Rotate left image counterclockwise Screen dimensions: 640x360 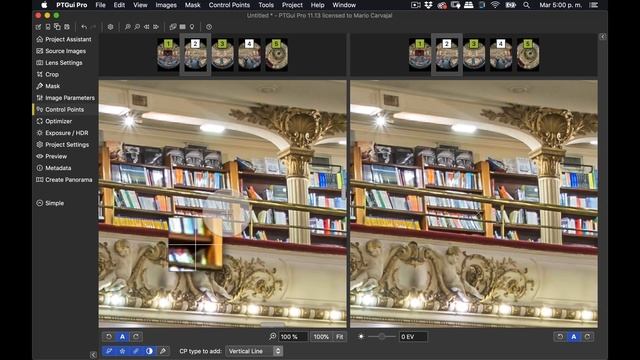coord(109,337)
